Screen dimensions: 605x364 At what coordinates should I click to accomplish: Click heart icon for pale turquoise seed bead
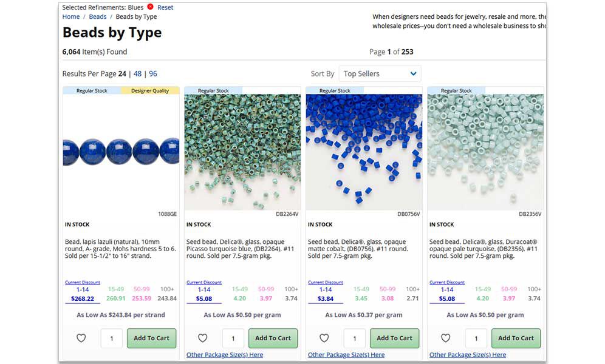pos(446,338)
